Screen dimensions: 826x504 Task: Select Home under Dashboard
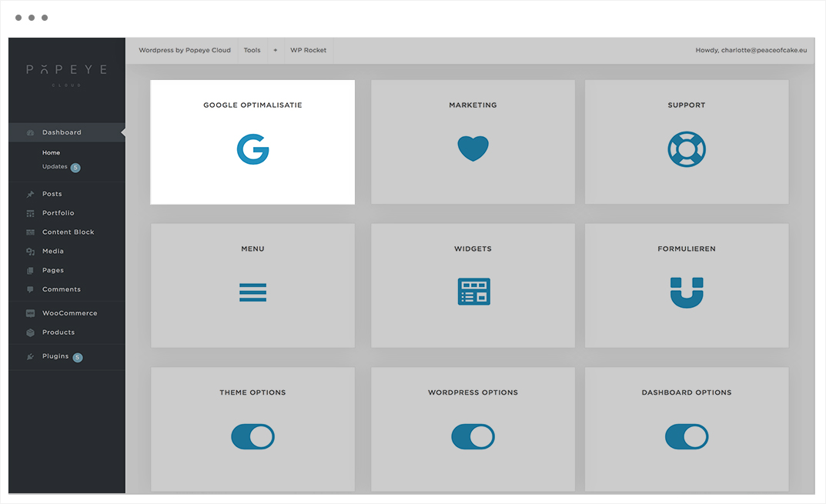pyautogui.click(x=51, y=152)
